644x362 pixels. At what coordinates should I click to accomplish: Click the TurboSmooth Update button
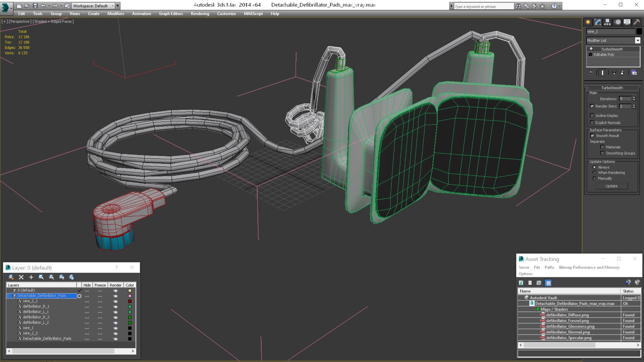coord(611,186)
